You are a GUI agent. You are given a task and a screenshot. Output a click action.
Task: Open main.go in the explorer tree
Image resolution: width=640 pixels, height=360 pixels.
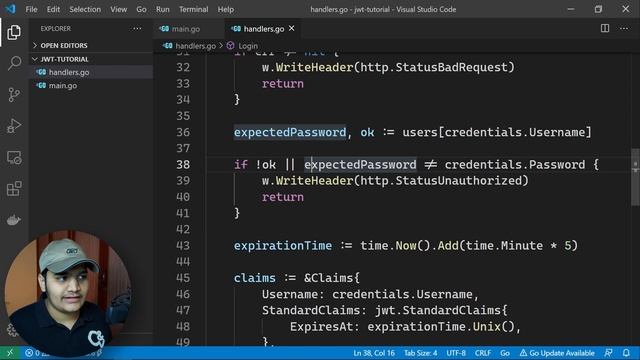91,86
